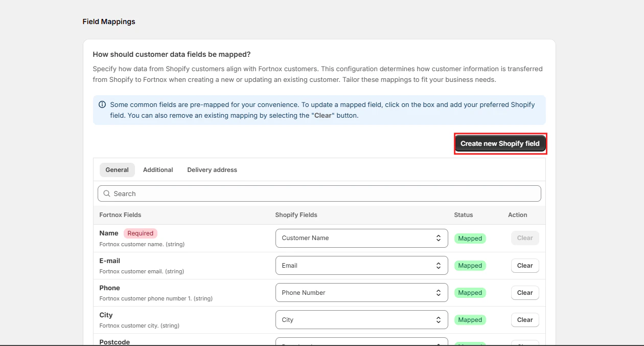Click the info icon in the blue banner
The width and height of the screenshot is (644, 346).
click(x=102, y=104)
